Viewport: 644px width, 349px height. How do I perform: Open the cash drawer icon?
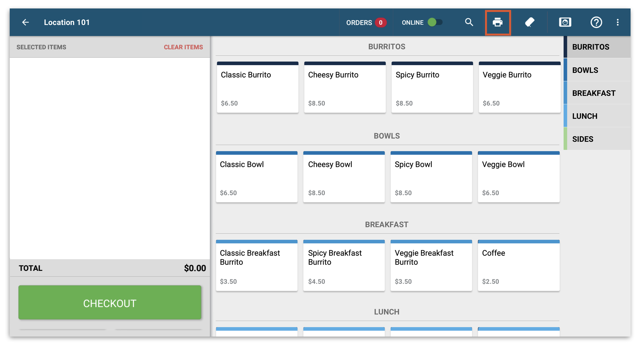pyautogui.click(x=565, y=22)
